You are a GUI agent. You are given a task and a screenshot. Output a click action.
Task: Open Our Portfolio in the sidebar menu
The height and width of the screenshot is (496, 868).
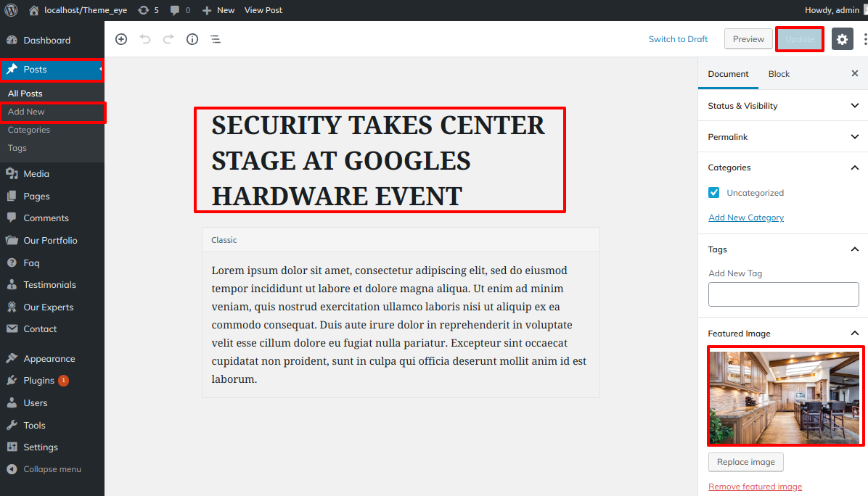click(50, 241)
